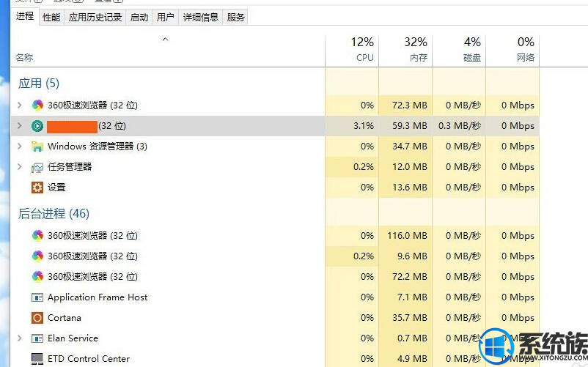Click the 0.3 MB/秒 disk cell

click(459, 126)
